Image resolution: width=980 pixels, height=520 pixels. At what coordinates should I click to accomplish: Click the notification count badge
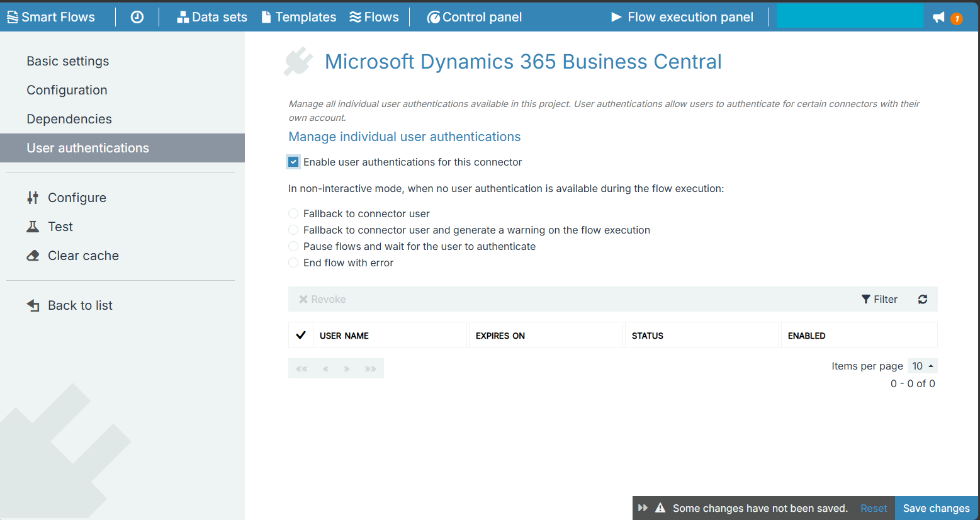click(x=957, y=18)
